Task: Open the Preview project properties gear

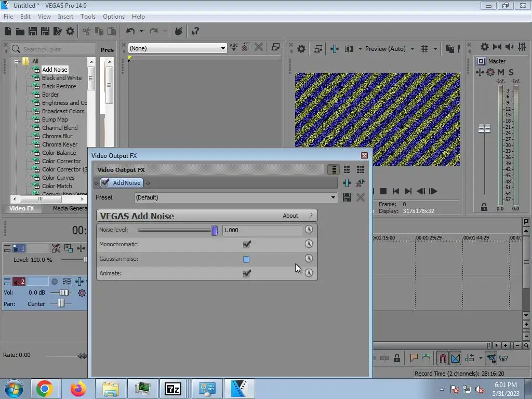Action: coord(301,49)
